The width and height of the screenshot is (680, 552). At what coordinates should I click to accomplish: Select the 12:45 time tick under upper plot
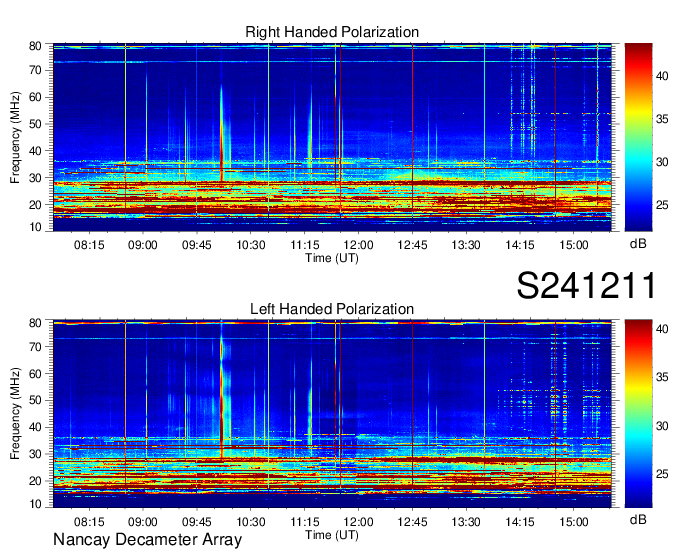point(412,245)
